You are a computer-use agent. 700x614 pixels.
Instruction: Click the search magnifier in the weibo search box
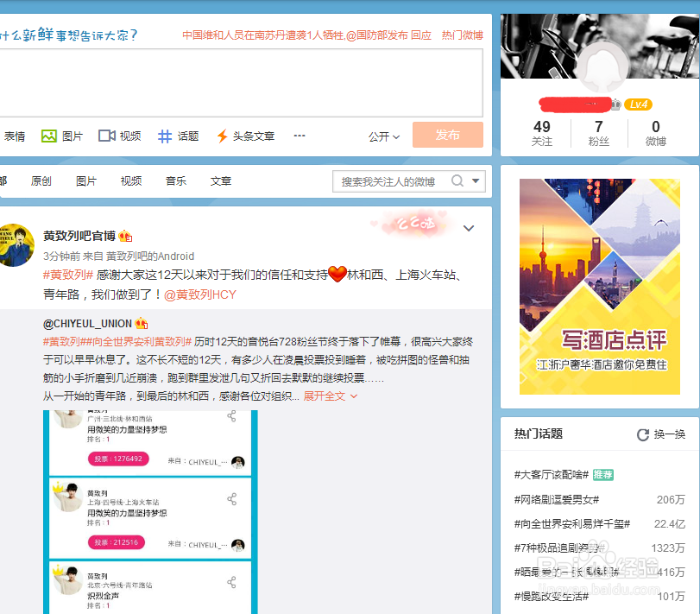pyautogui.click(x=457, y=180)
